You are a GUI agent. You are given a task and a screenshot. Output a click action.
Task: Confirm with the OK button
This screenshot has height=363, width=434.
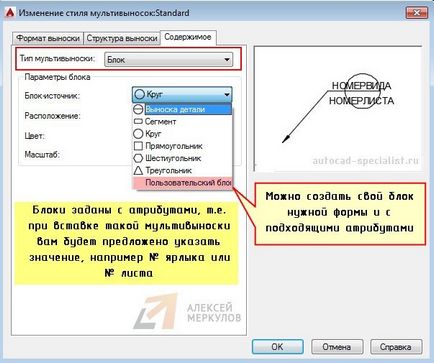tap(277, 347)
